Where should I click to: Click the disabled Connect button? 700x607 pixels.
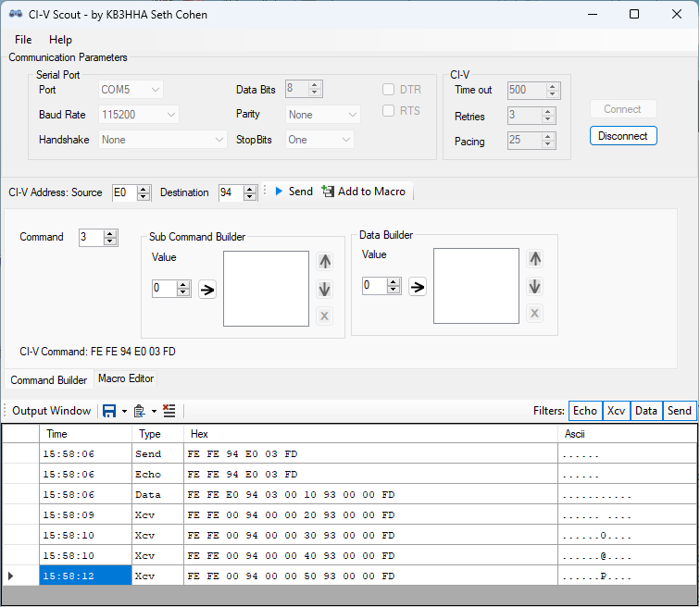click(623, 109)
